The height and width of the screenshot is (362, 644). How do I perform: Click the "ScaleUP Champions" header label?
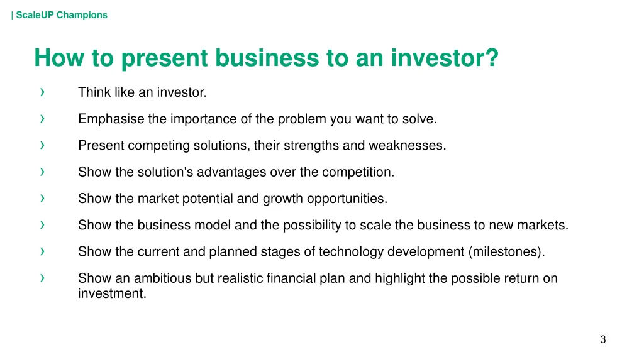62,15
